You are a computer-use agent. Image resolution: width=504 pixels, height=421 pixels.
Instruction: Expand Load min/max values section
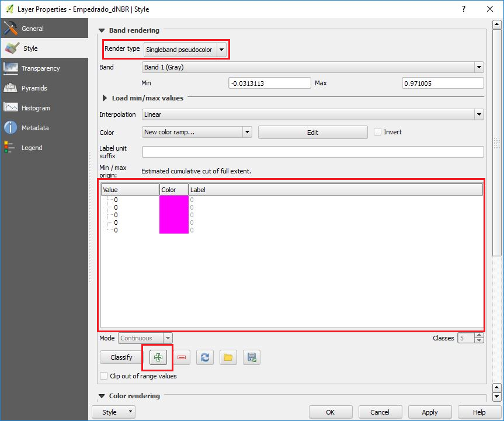(x=106, y=98)
